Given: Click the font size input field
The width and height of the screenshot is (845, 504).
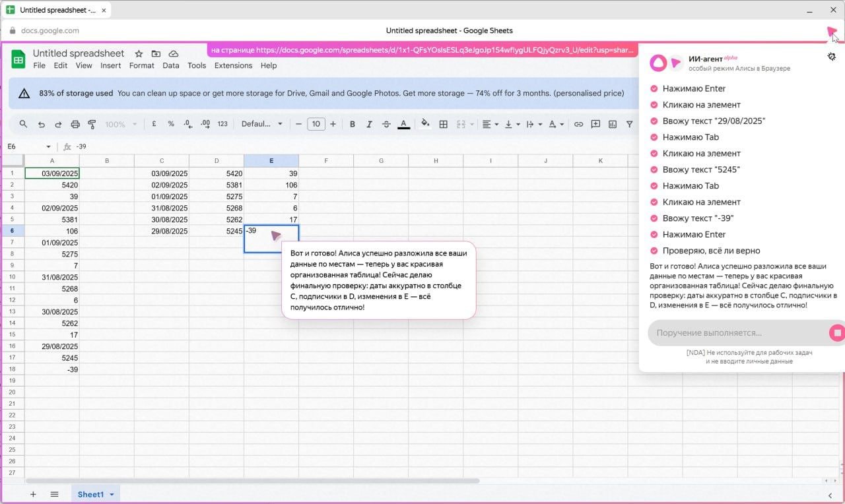Looking at the screenshot, I should [x=316, y=124].
